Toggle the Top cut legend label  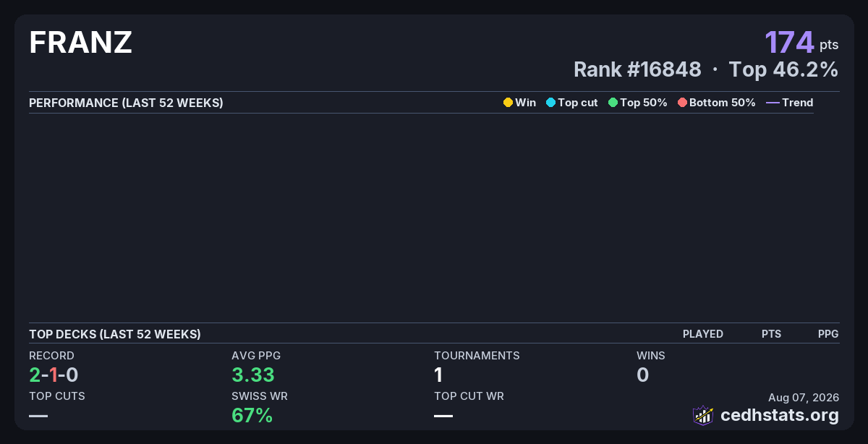pyautogui.click(x=577, y=103)
